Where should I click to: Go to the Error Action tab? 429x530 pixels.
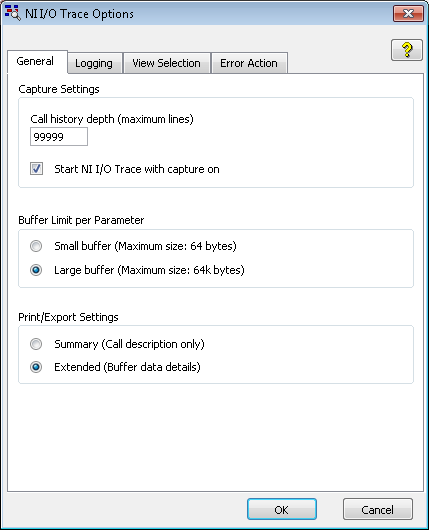tap(249, 63)
